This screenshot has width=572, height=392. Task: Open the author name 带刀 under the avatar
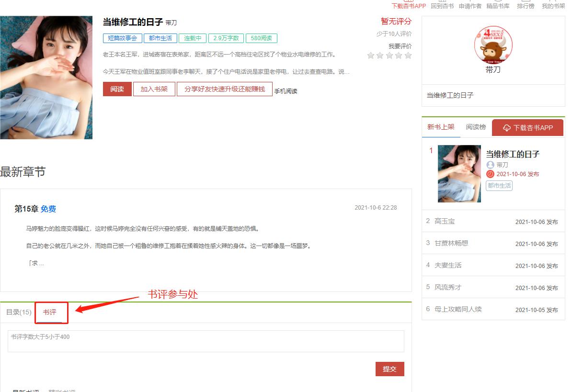tap(493, 69)
